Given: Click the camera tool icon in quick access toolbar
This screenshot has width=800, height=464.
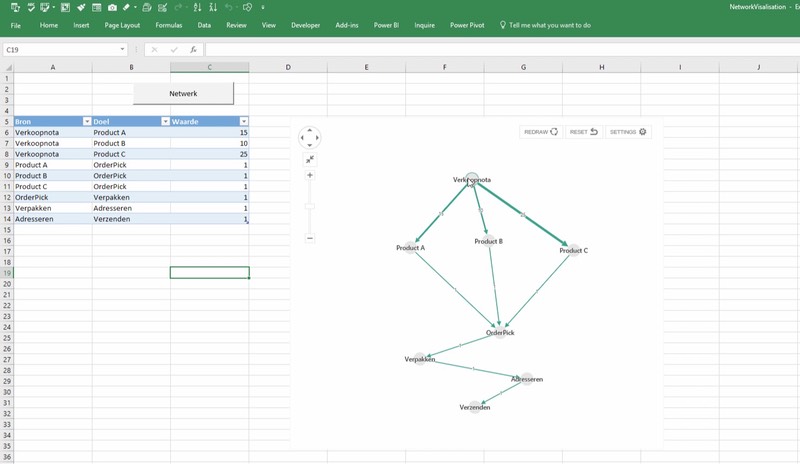Looking at the screenshot, I should [x=112, y=7].
